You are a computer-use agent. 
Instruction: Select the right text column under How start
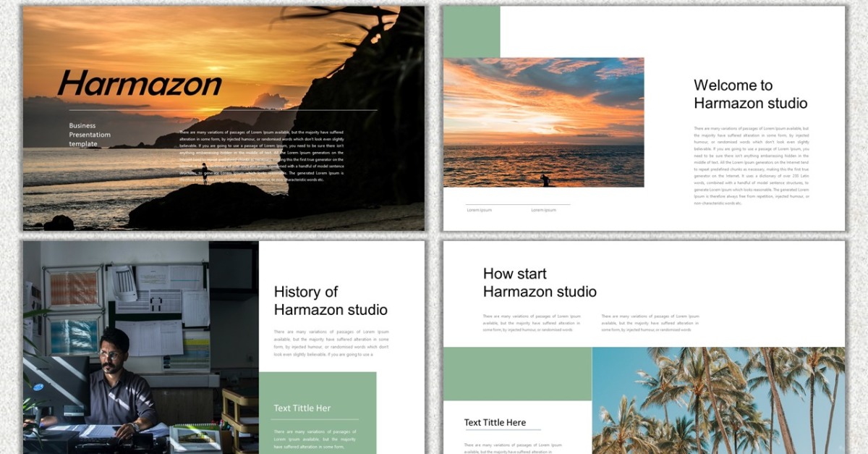click(650, 323)
